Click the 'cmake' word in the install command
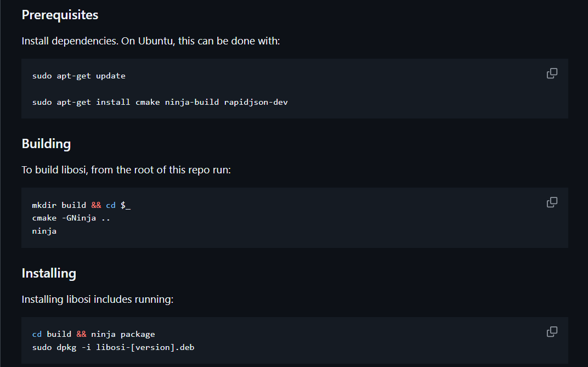Screen dimensions: 588x367 [148, 102]
